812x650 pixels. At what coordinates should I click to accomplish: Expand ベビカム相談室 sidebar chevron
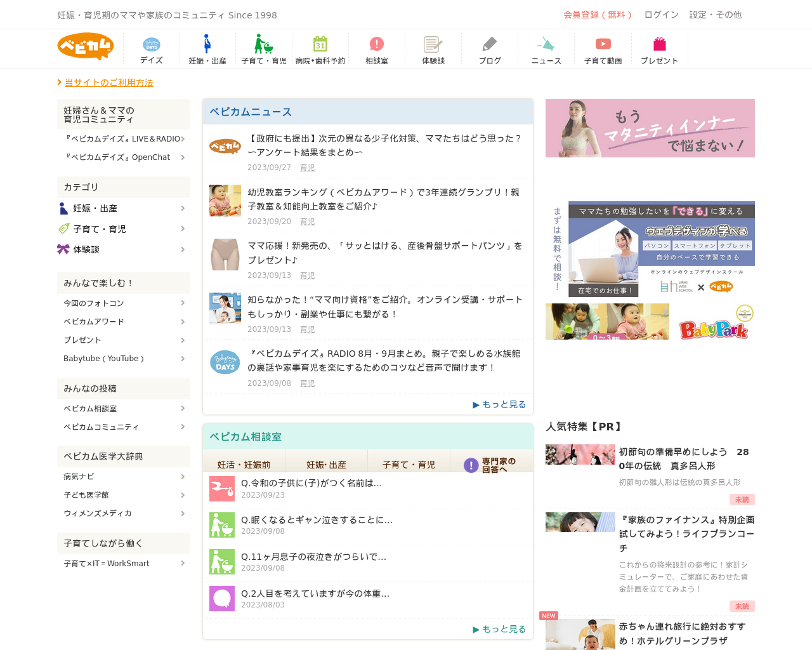[183, 409]
